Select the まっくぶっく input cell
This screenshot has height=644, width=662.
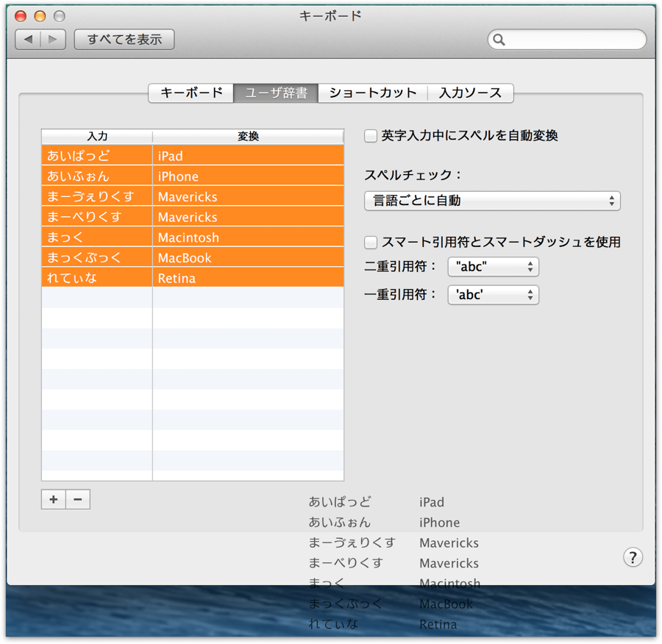96,257
